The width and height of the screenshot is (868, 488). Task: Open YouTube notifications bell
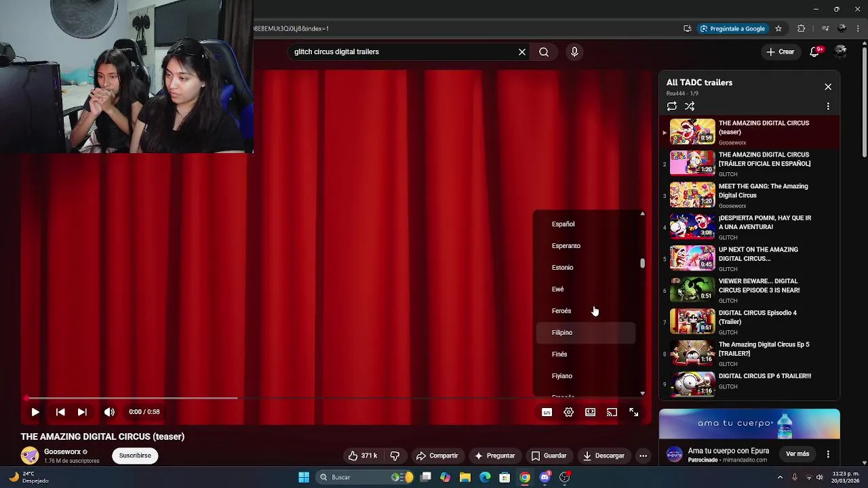(x=815, y=52)
